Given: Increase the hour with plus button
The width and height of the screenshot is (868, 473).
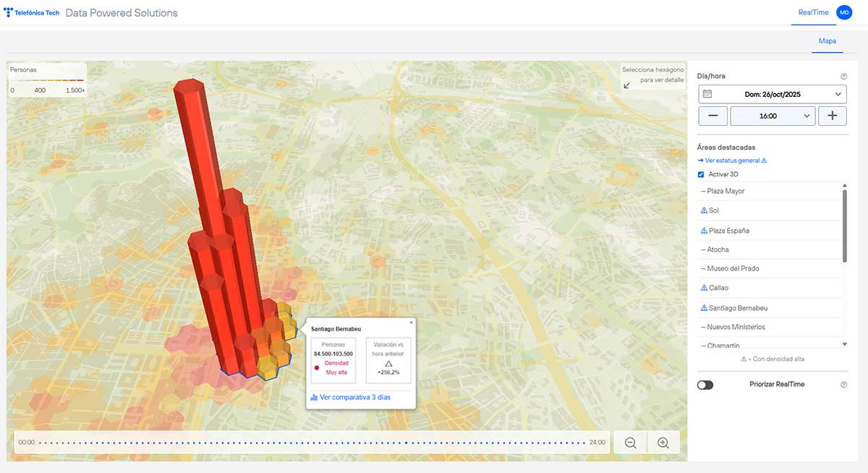Looking at the screenshot, I should pyautogui.click(x=832, y=116).
